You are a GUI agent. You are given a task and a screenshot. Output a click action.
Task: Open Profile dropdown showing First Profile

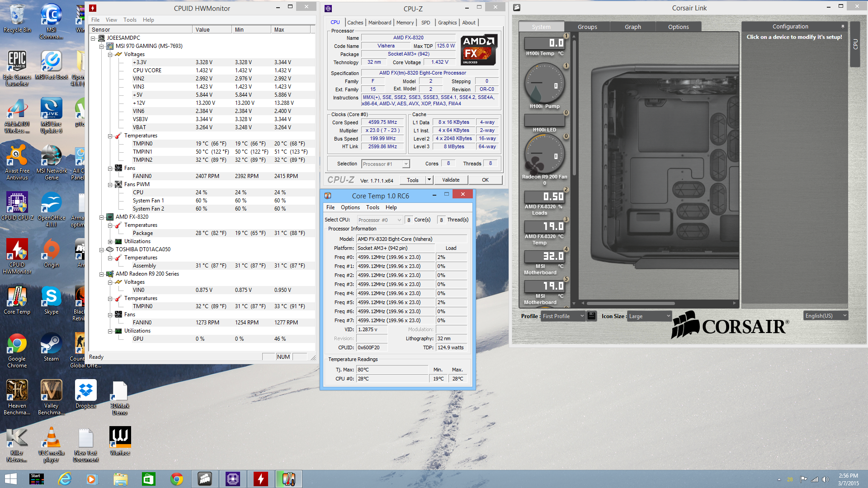[x=563, y=316]
